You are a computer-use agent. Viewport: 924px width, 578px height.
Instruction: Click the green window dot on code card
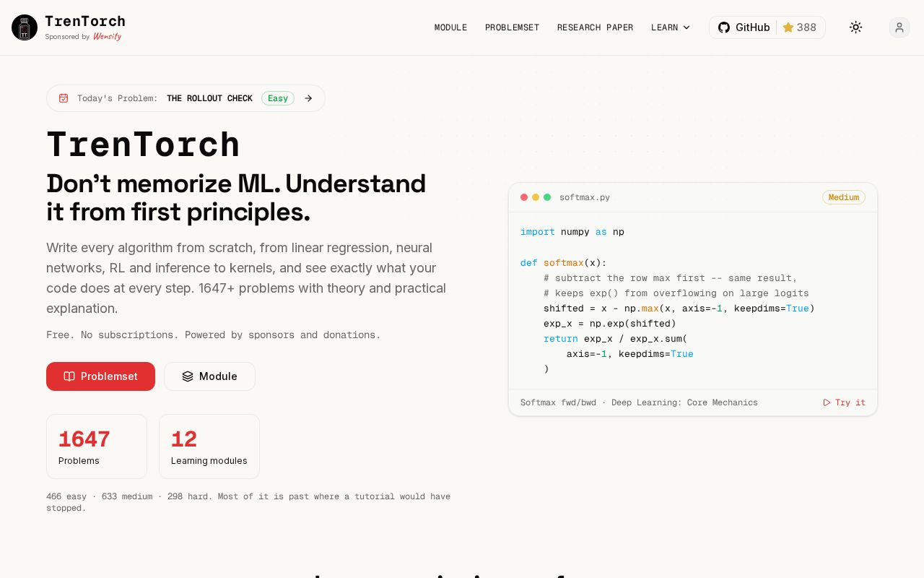[547, 197]
